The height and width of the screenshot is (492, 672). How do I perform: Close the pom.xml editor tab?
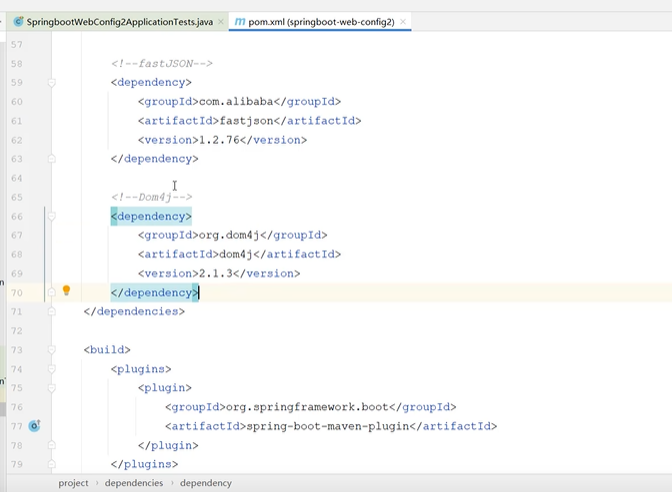point(403,22)
